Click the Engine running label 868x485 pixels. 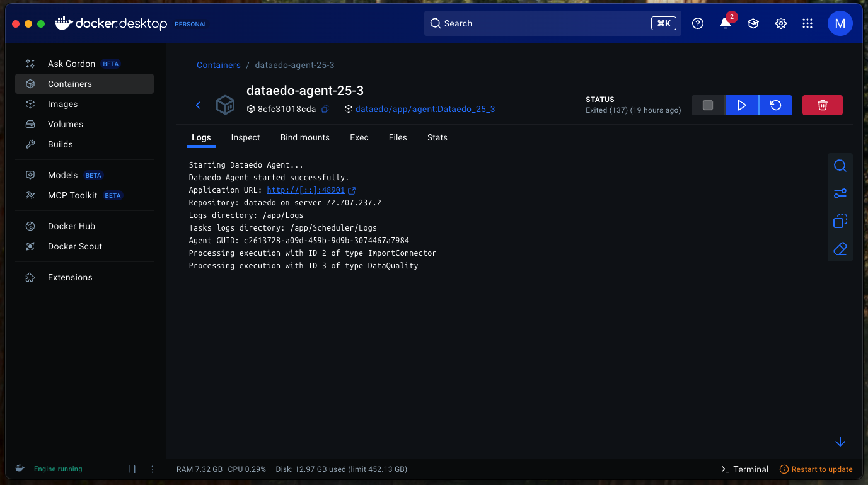point(58,469)
